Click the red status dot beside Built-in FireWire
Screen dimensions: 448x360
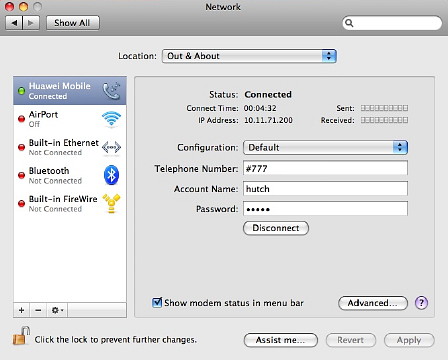tap(21, 203)
